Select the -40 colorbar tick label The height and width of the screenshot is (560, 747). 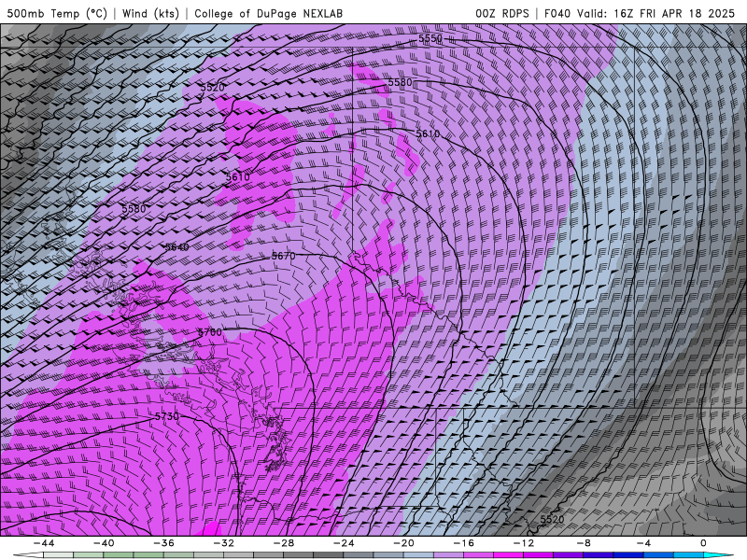click(x=104, y=543)
